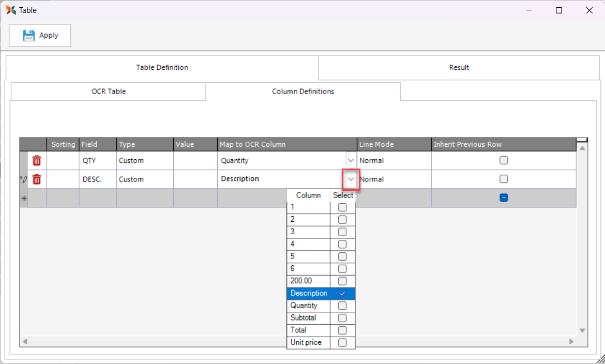
Task: Click the pencil edit indicator on DESC. row
Action: pos(23,179)
